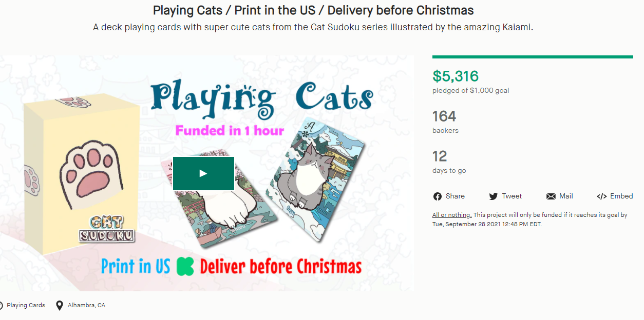Viewport: 644px width, 320px height.
Task: Click the Mail envelope icon
Action: tap(551, 196)
